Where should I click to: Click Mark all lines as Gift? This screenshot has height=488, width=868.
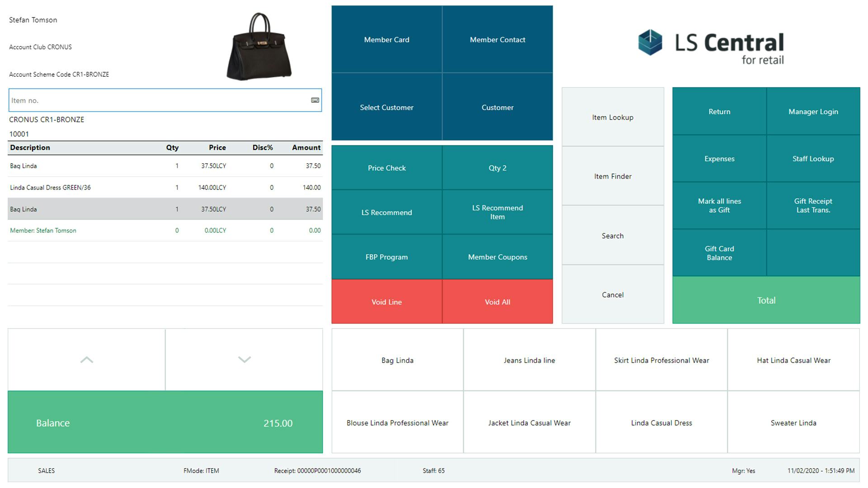pos(719,206)
